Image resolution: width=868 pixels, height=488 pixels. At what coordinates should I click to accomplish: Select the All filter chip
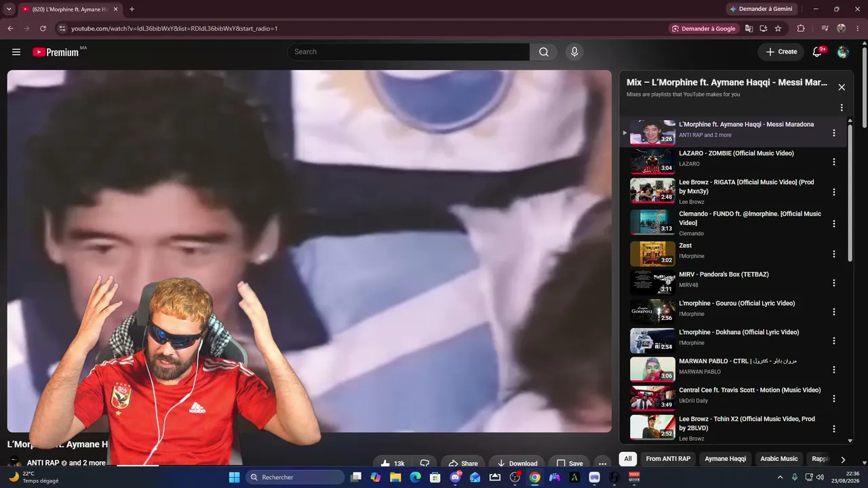click(628, 459)
